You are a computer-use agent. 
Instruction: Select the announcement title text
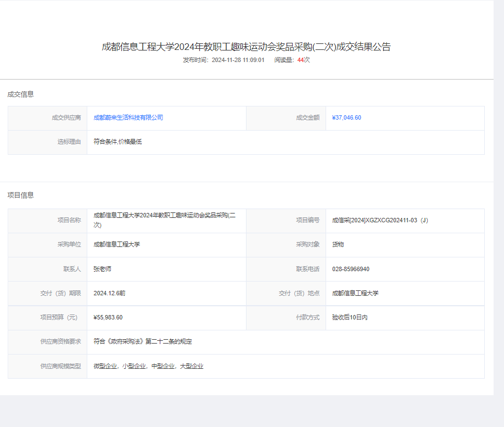[x=246, y=47]
